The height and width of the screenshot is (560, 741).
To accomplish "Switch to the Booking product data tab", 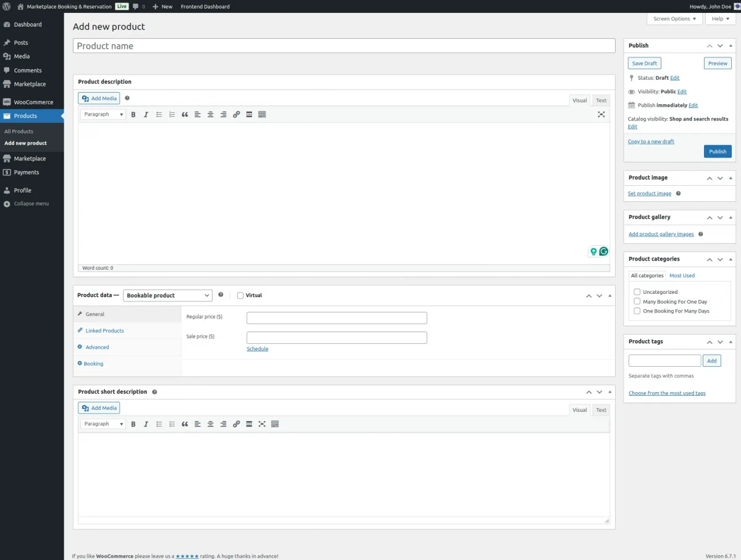I will click(93, 364).
